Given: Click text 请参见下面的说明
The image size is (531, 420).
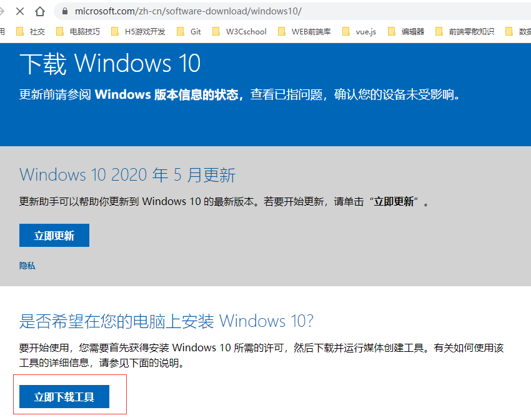Looking at the screenshot, I should [139, 363].
